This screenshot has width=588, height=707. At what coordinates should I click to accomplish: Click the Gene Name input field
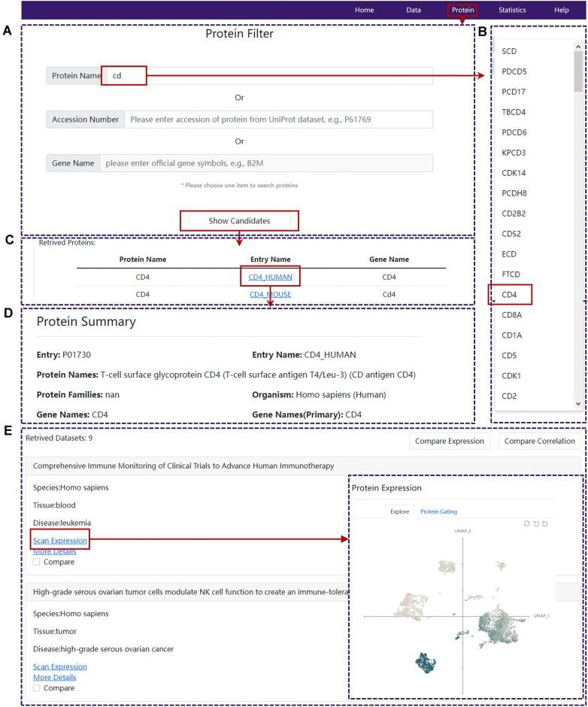pos(266,163)
